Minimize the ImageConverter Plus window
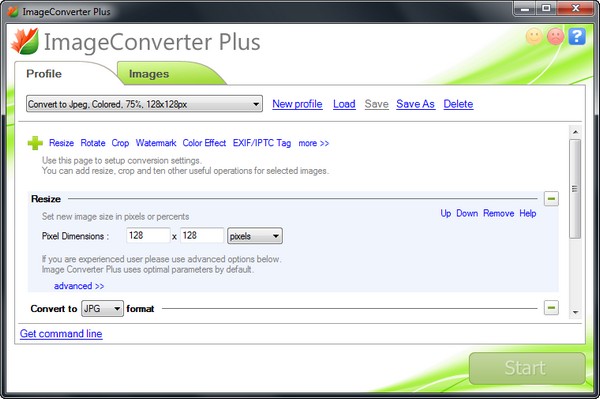The image size is (600, 399). pos(525,8)
